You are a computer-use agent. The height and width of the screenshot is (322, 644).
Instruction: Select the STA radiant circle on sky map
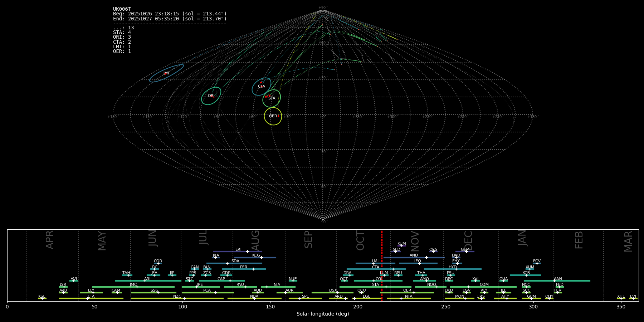tap(272, 98)
